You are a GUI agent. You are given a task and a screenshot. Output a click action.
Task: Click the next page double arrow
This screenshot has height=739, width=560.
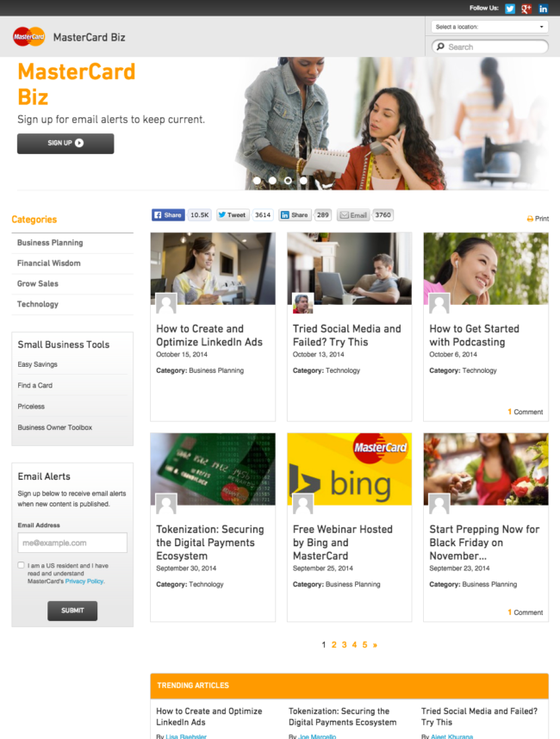pos(376,645)
